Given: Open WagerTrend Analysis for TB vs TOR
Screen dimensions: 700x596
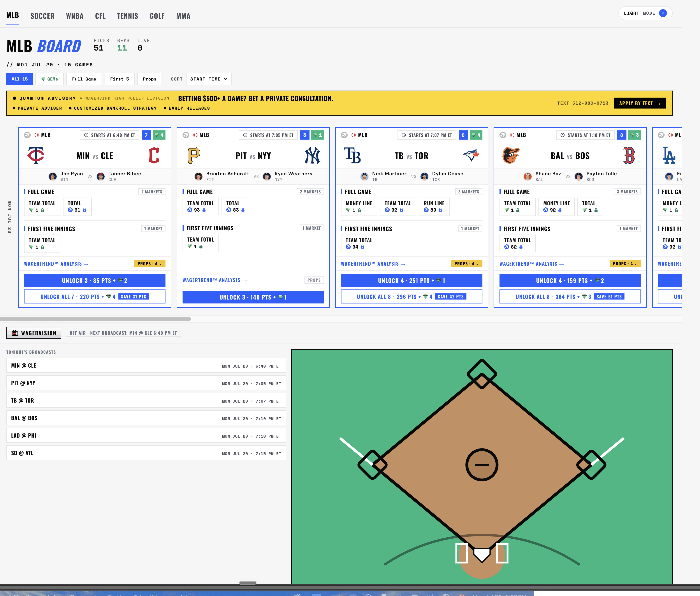Looking at the screenshot, I should coord(373,264).
